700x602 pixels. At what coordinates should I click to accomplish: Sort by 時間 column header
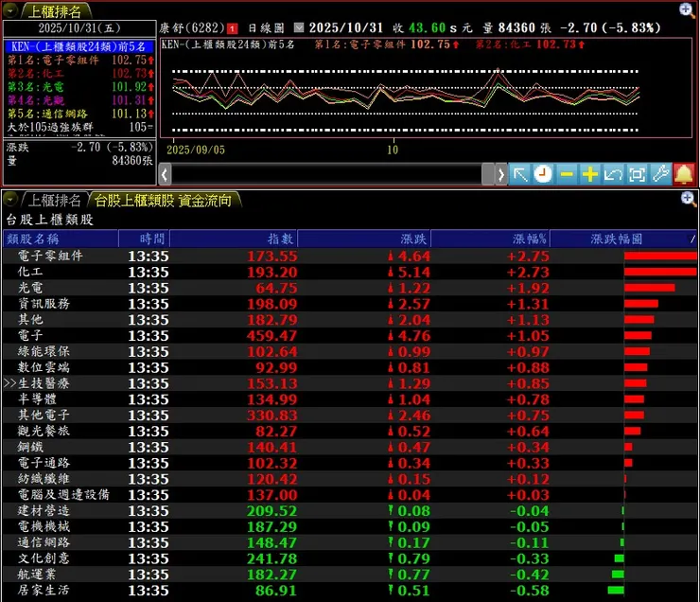144,239
